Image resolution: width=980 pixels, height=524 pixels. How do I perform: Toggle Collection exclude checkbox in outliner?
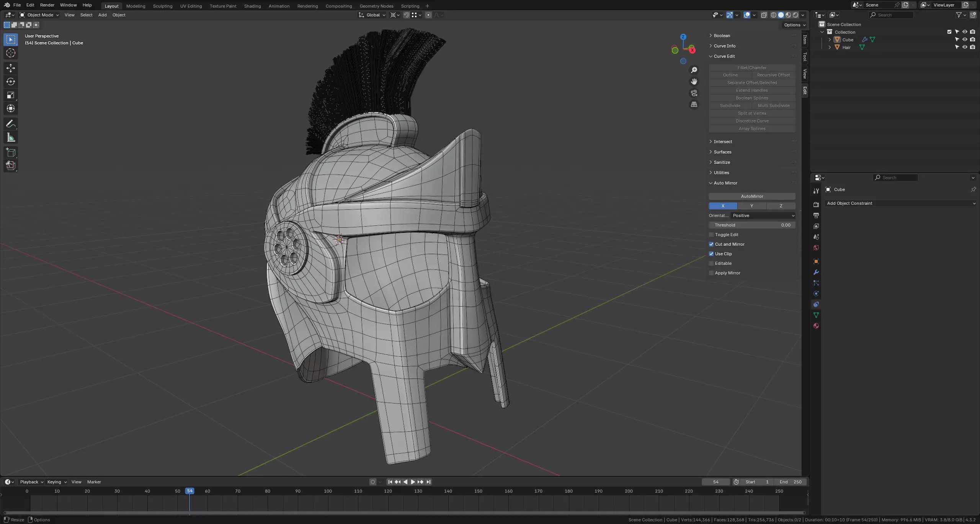point(949,32)
